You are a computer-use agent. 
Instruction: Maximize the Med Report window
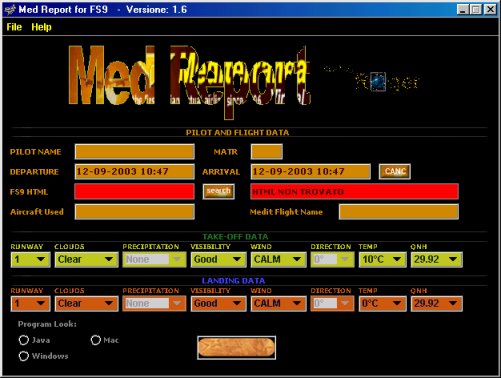pyautogui.click(x=476, y=9)
